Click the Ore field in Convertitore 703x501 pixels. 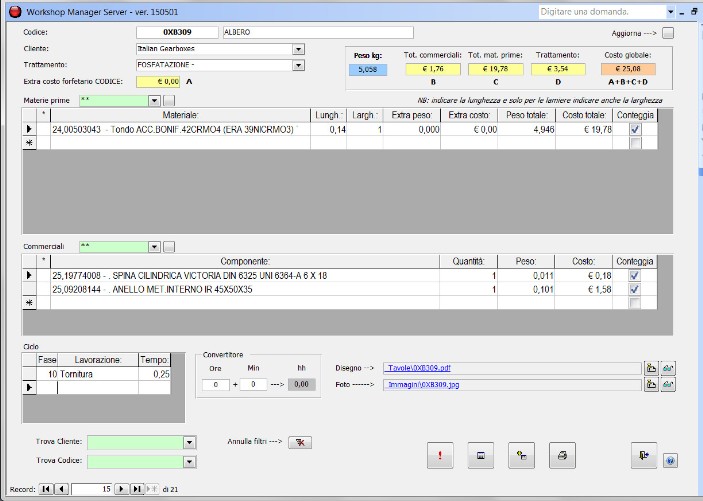(x=216, y=384)
